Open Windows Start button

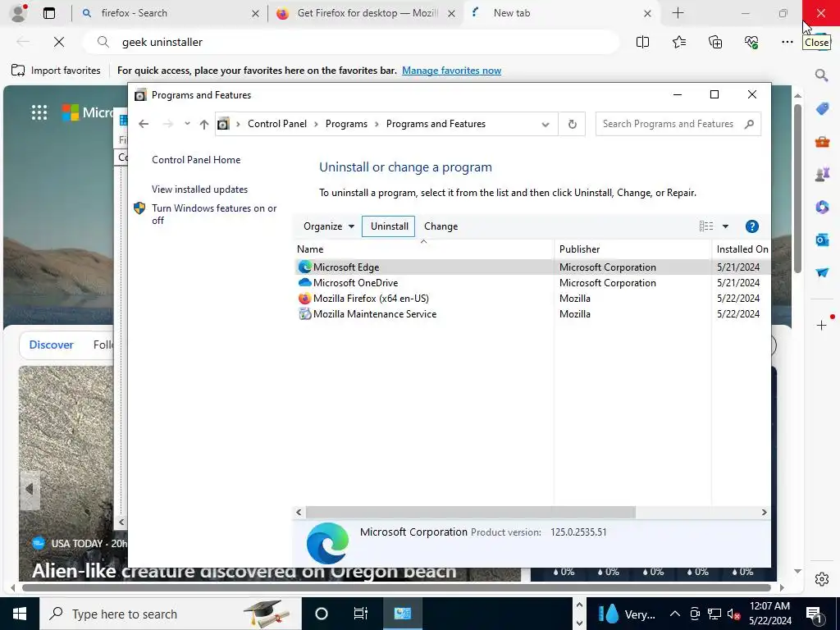tap(20, 614)
